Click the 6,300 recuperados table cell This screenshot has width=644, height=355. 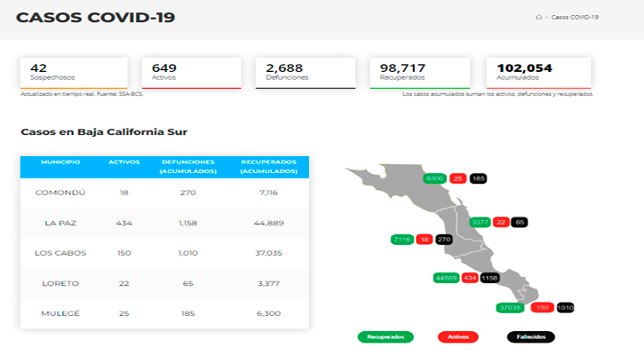(x=268, y=313)
